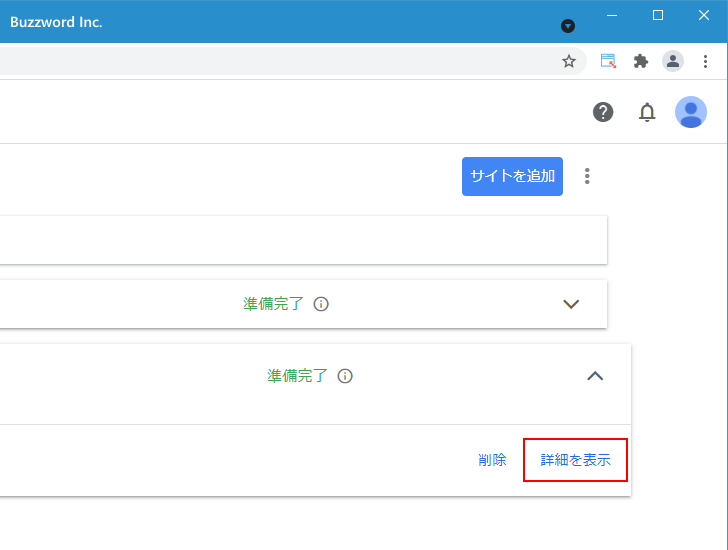Click the first 準備完了 status text
The image size is (728, 550).
pyautogui.click(x=273, y=304)
